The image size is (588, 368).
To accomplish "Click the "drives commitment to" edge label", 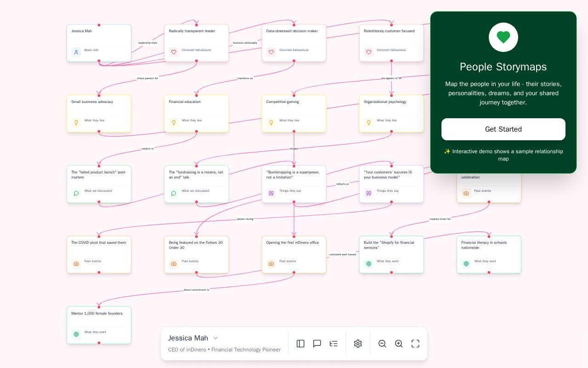I will coord(196,290).
